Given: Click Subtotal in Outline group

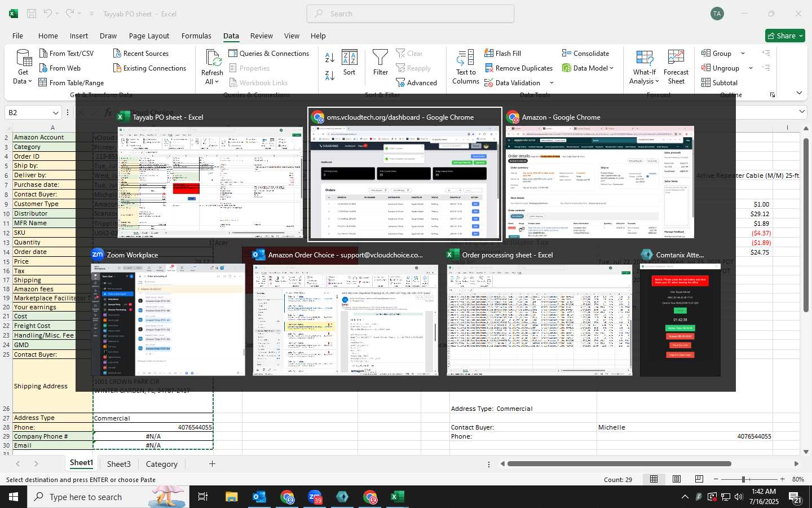Looking at the screenshot, I should [720, 82].
